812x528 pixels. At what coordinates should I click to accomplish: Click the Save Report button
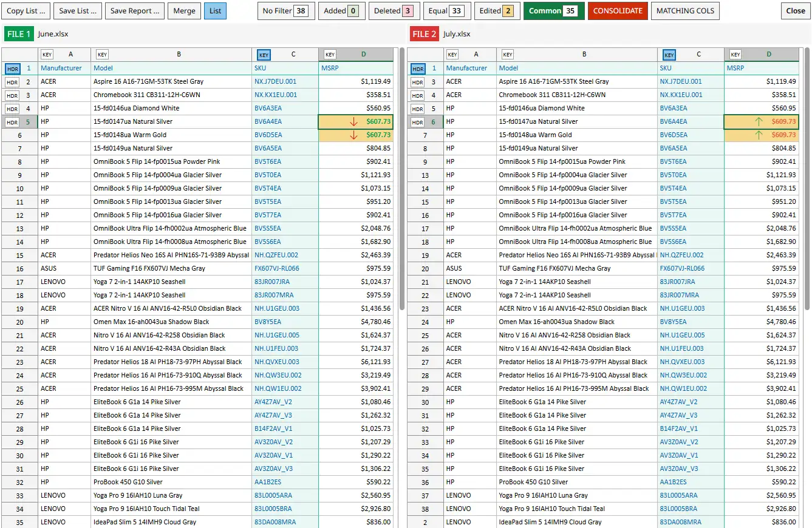pos(135,11)
